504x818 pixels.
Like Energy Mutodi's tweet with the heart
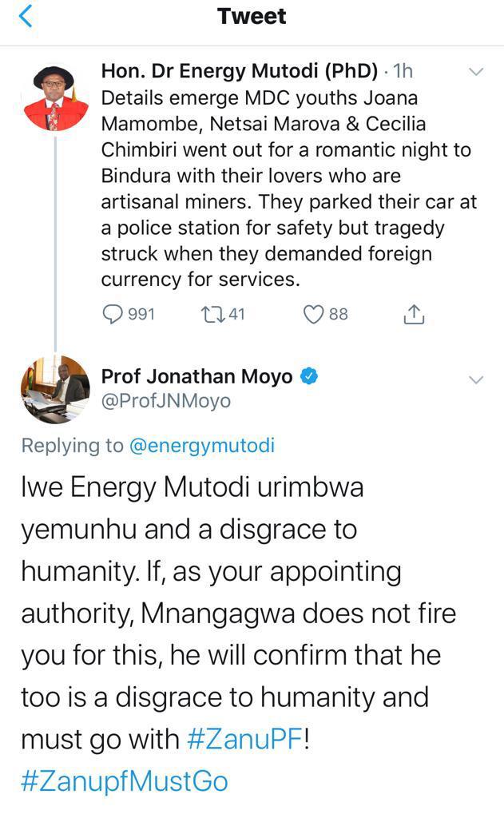(314, 314)
